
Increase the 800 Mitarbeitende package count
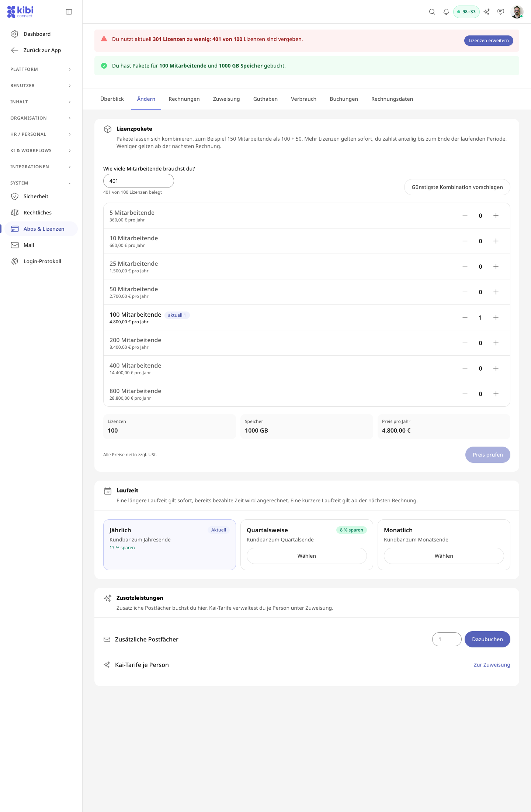pos(496,394)
